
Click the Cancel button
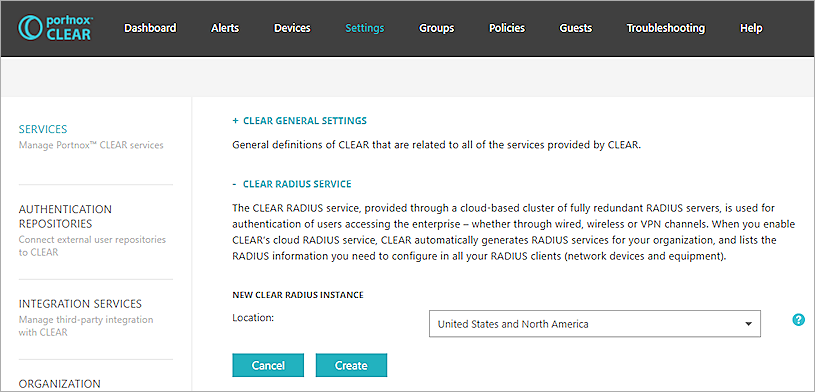pyautogui.click(x=268, y=365)
